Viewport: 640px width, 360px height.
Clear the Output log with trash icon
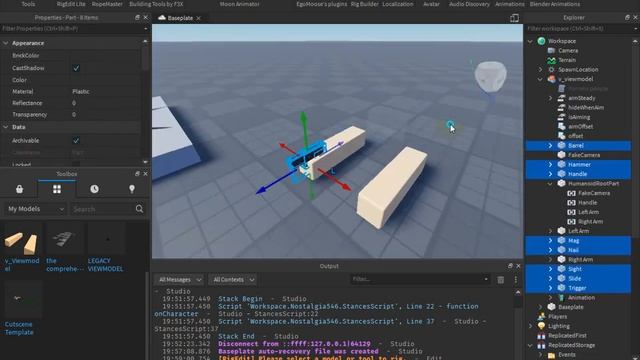pyautogui.click(x=500, y=280)
